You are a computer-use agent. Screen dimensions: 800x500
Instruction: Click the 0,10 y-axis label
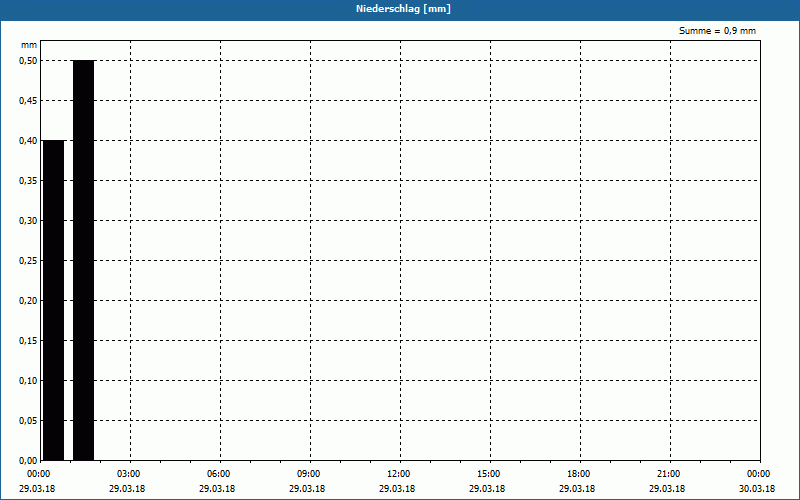28,381
